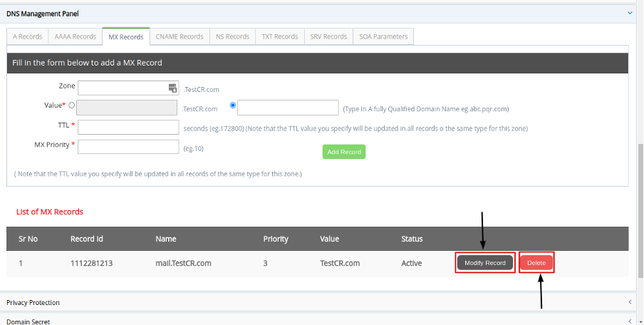Click the Sr No column header

28,239
